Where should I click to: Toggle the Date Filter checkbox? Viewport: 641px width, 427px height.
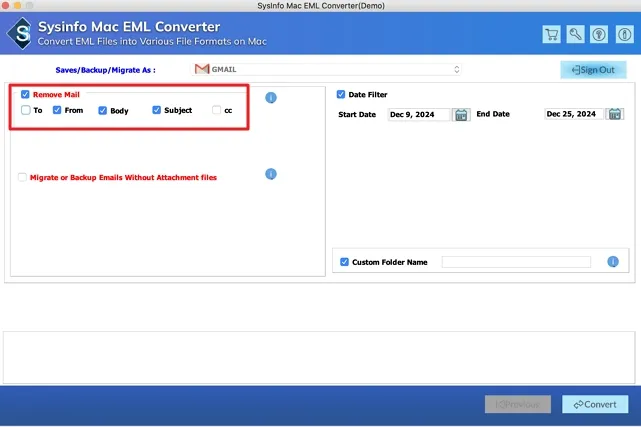(x=341, y=94)
